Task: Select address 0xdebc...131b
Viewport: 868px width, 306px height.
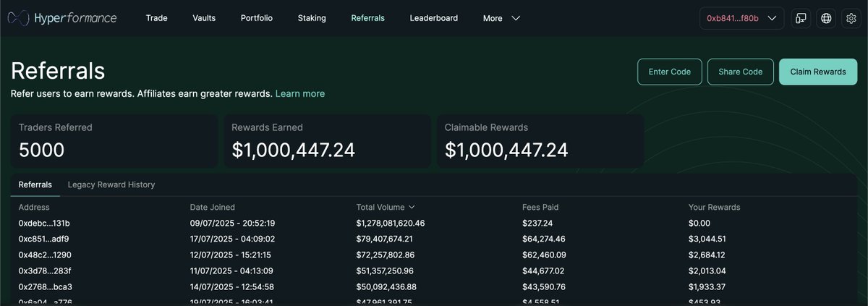Action: point(44,223)
